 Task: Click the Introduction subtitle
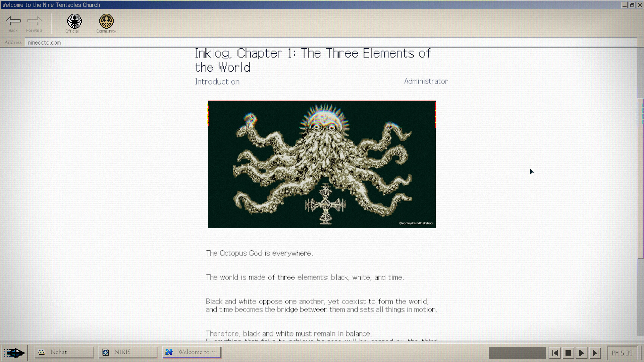tap(217, 82)
